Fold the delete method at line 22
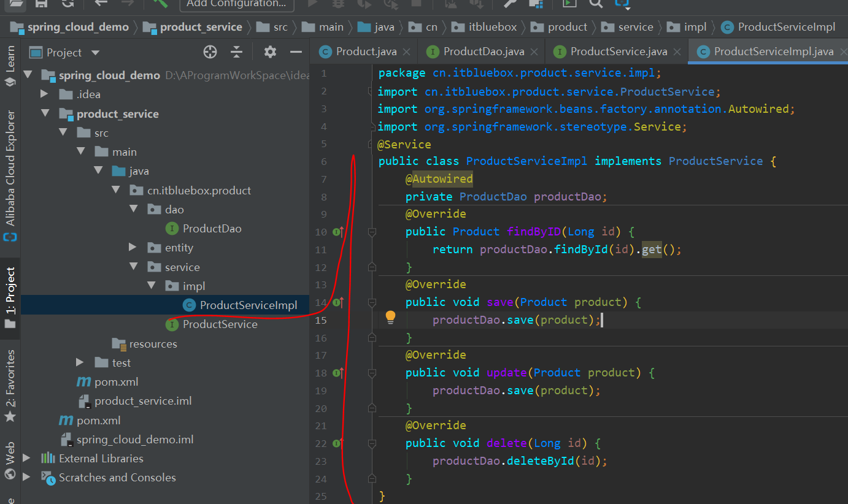Screen dimensions: 848x504 pos(371,443)
